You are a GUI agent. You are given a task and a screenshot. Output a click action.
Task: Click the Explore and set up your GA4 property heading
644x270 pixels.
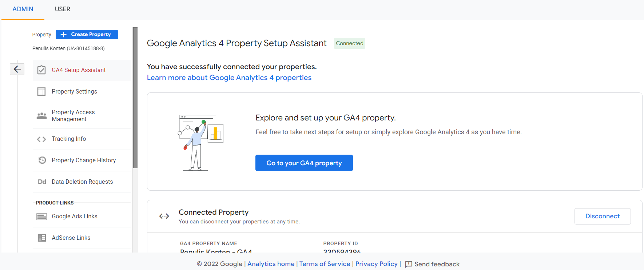click(326, 118)
